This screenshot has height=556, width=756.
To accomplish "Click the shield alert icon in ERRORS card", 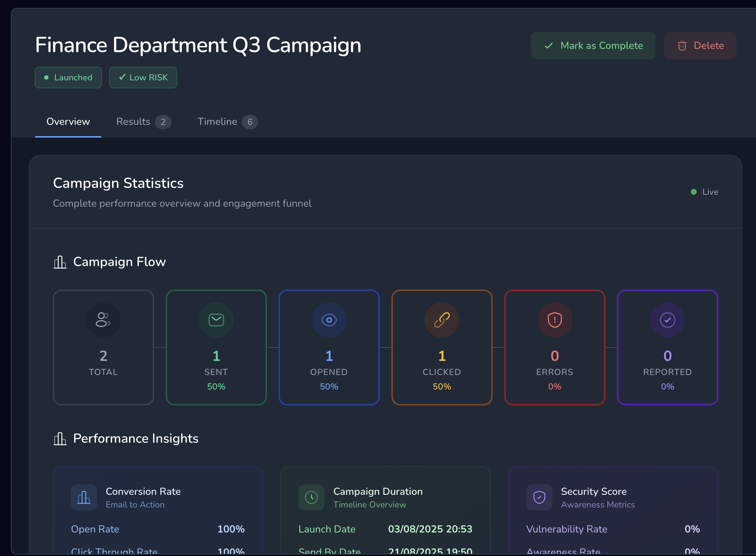I will click(x=555, y=320).
